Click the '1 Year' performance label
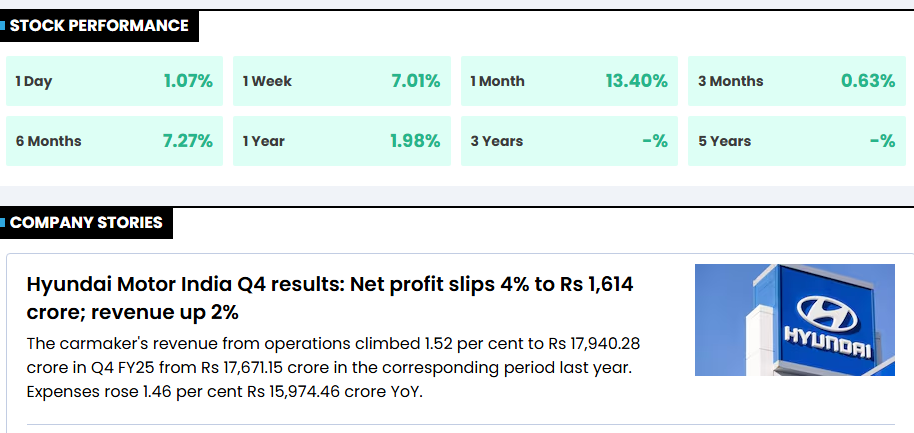The height and width of the screenshot is (433, 914). point(264,141)
